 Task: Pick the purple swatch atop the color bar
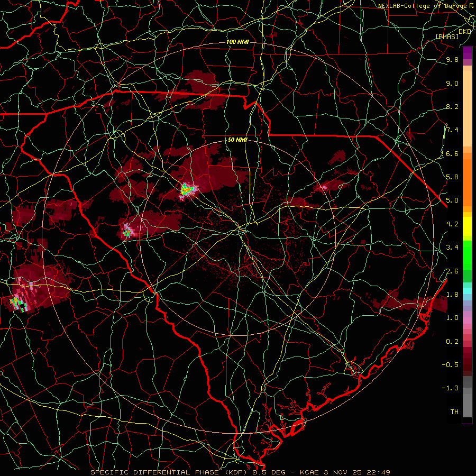click(467, 53)
